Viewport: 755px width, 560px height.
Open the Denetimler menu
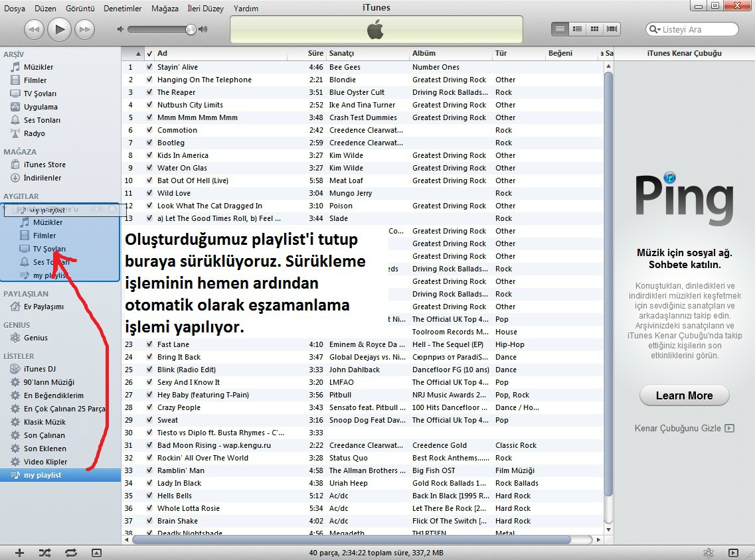123,8
